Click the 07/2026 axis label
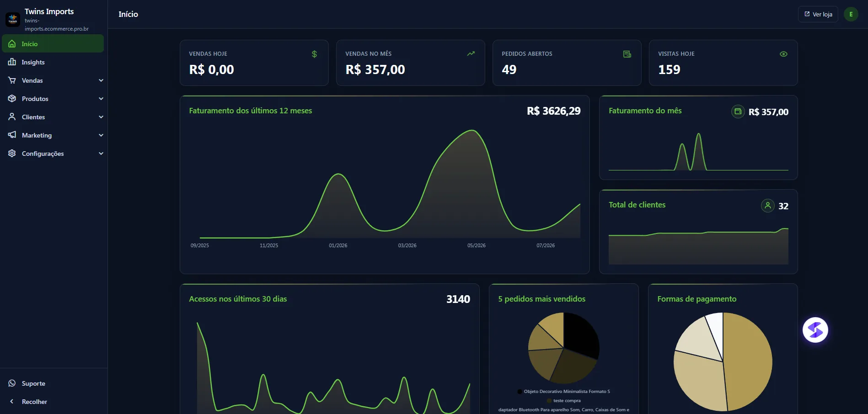Viewport: 868px width, 414px height. (546, 245)
